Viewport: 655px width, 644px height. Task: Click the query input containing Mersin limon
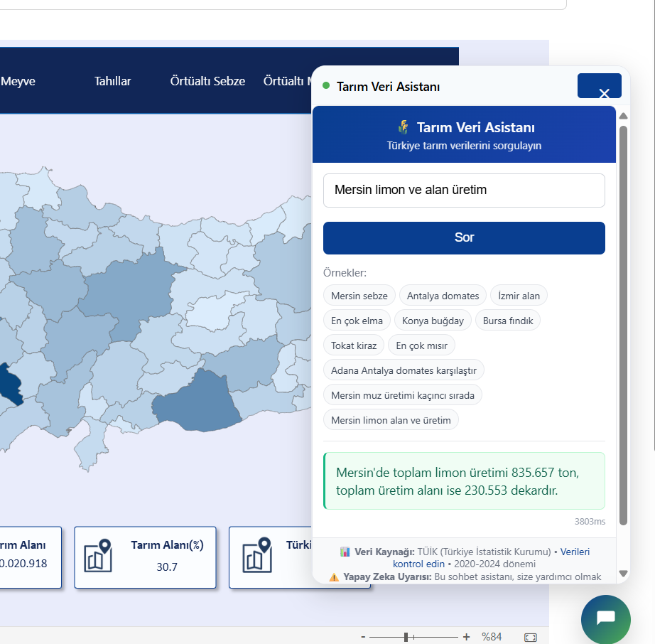[464, 190]
